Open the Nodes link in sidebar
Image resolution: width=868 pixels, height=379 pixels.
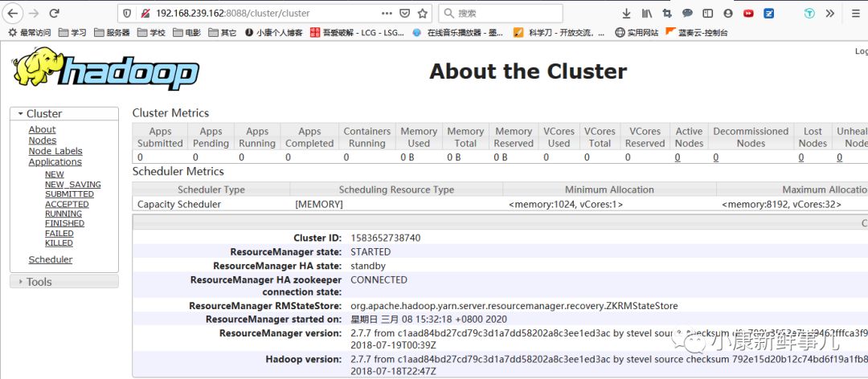[x=43, y=140]
